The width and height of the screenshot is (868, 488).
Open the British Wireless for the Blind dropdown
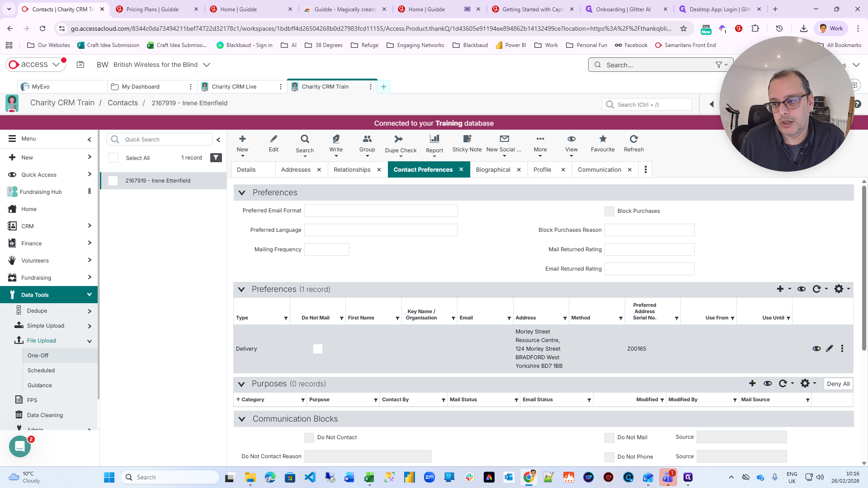(207, 65)
